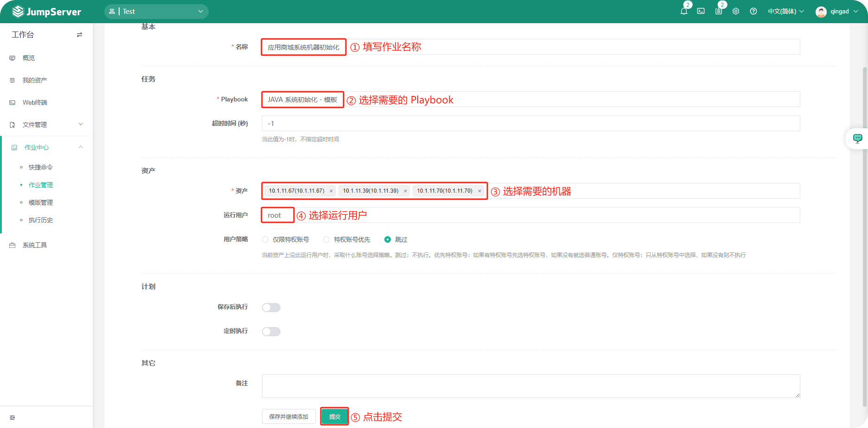Viewport: 868px width, 428px height.
Task: Click the workbench switch view icon
Action: pos(79,35)
